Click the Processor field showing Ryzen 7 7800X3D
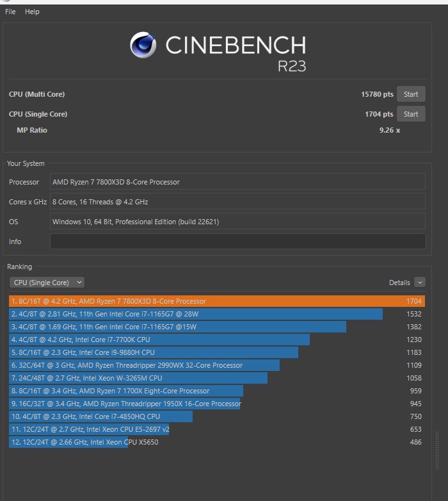448x501 pixels. coord(237,182)
